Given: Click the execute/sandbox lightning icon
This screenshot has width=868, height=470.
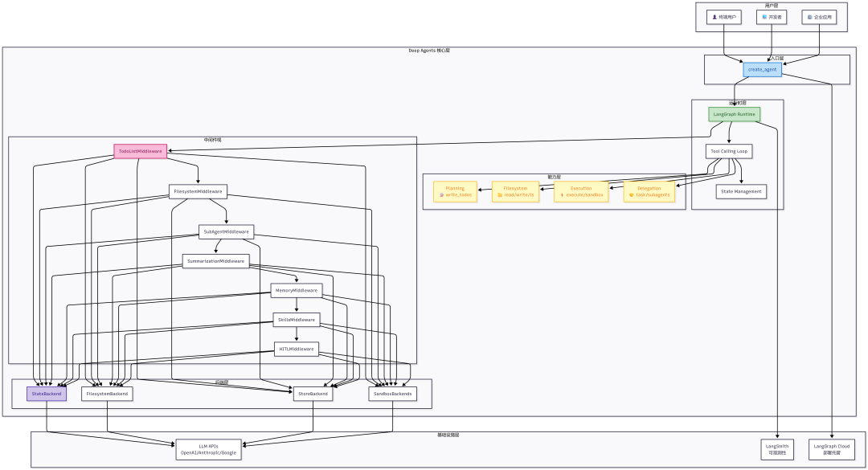Looking at the screenshot, I should [562, 195].
